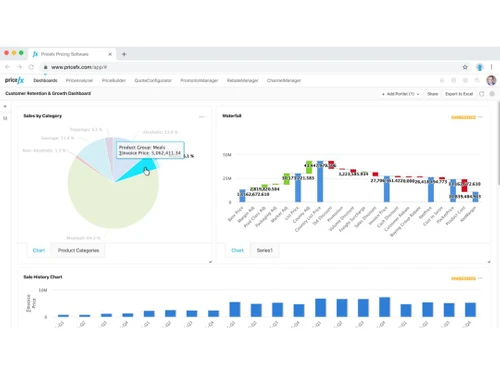
Task: Open a new browser tab with the plus icon
Action: [124, 54]
